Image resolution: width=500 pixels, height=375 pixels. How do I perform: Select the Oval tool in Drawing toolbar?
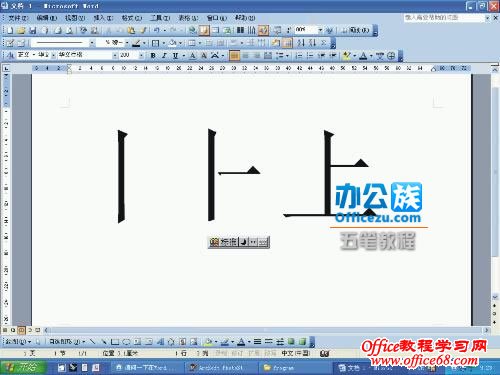[x=126, y=342]
